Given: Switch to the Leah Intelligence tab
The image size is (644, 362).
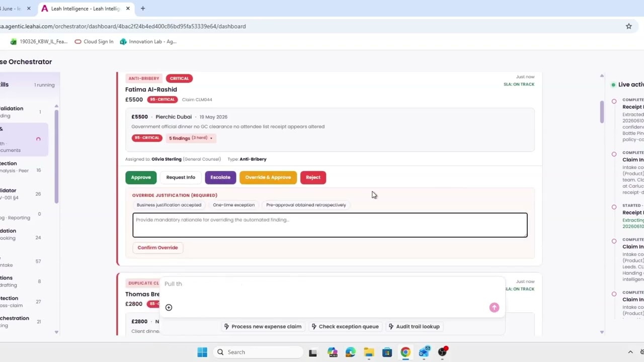Looking at the screenshot, I should point(85,9).
